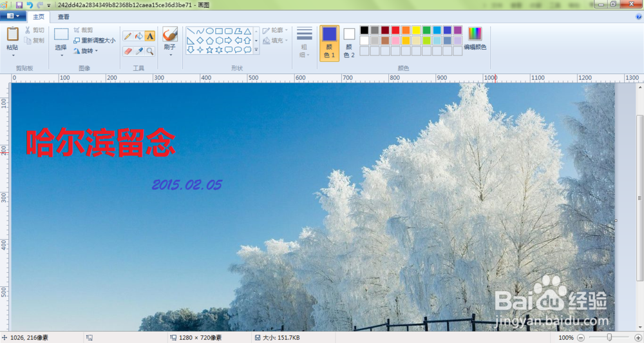Pick the pink color swatch
This screenshot has width=644, height=343.
[x=395, y=41]
